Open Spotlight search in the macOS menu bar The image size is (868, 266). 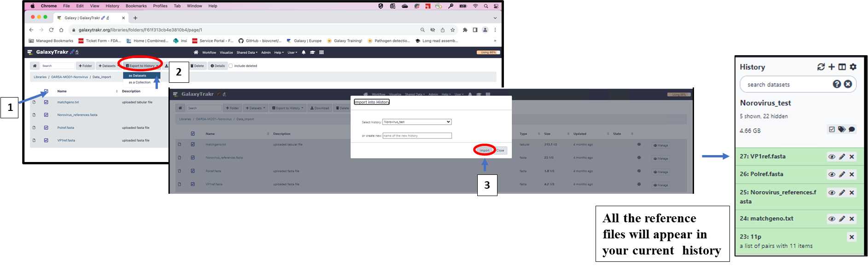coord(486,6)
